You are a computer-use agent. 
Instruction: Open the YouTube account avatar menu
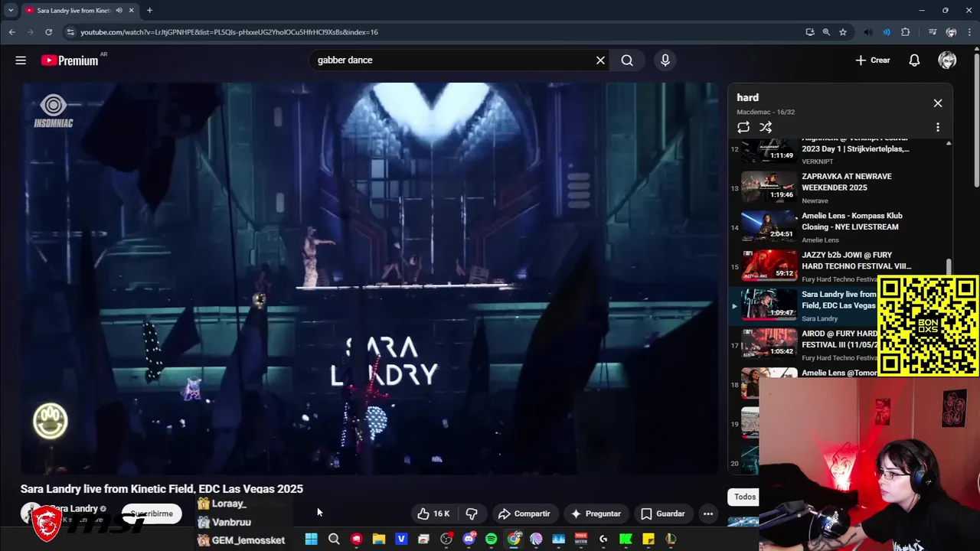[x=947, y=60]
